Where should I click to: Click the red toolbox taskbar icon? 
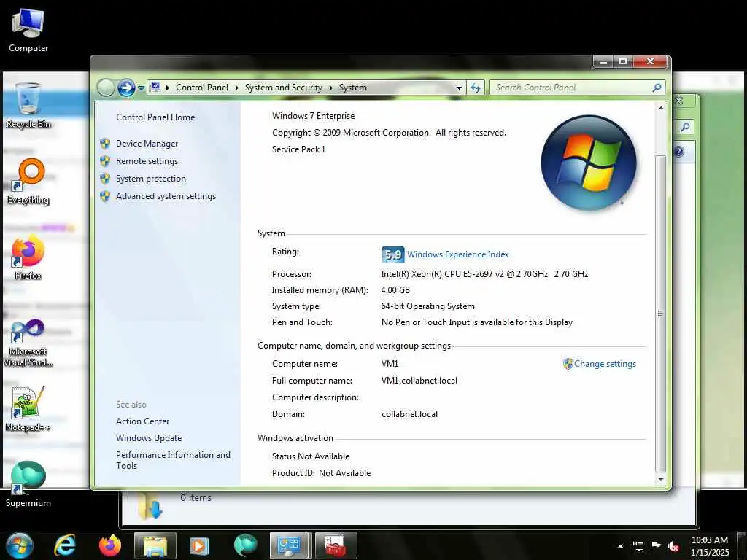click(335, 545)
